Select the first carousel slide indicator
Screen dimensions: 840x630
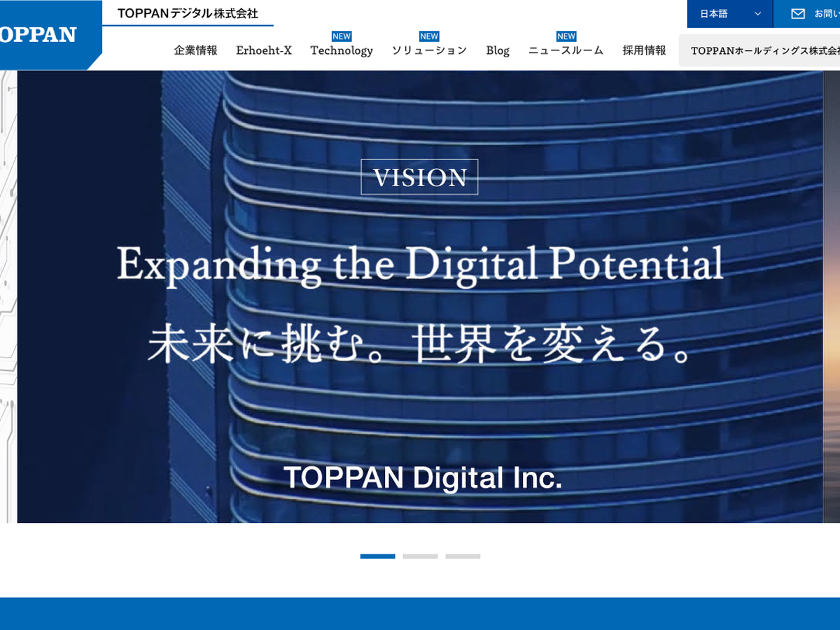point(378,556)
